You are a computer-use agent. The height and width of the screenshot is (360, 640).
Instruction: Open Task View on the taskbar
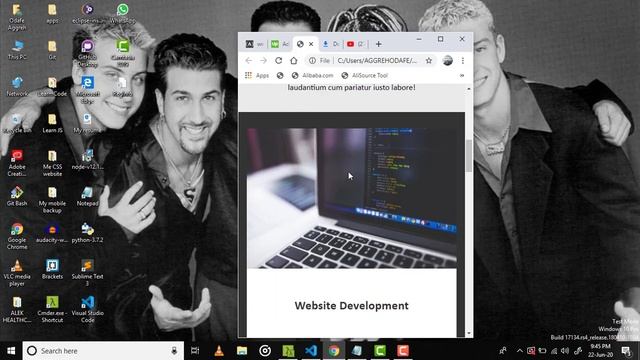[195, 351]
